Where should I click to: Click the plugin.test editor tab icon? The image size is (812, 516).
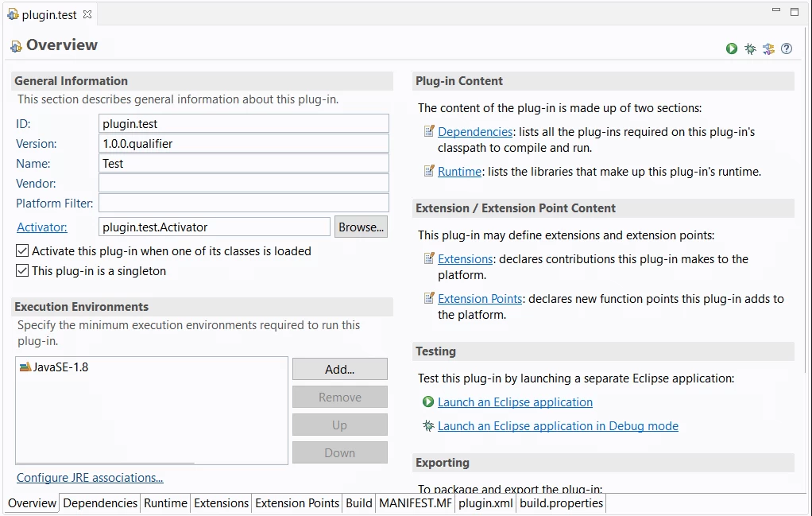13,14
